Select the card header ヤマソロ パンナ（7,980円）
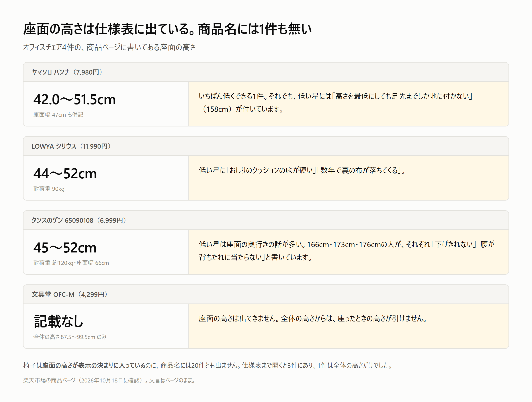 tap(266, 72)
